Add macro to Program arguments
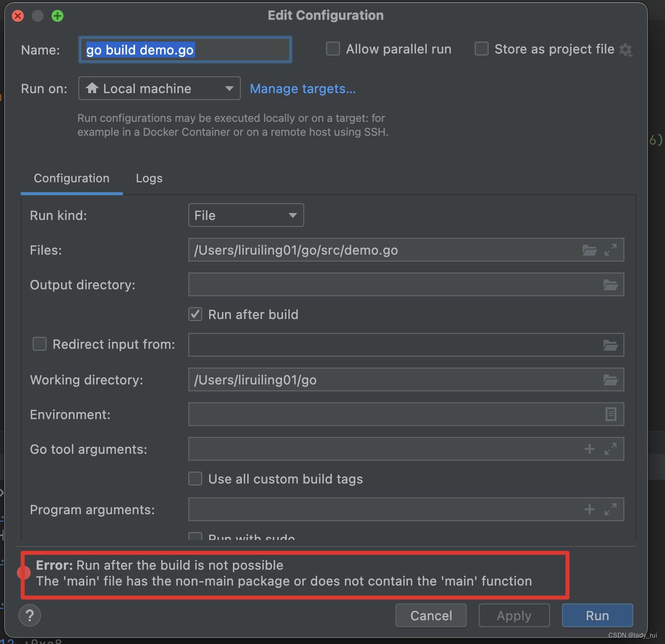The image size is (665, 644). click(x=590, y=509)
